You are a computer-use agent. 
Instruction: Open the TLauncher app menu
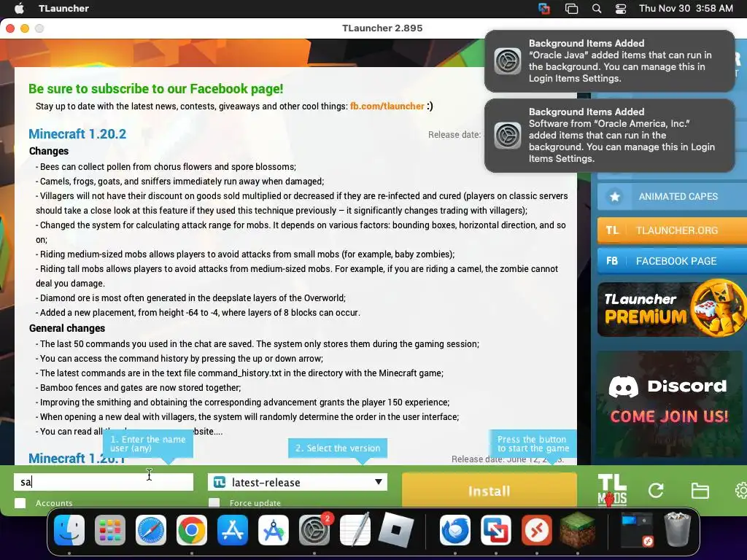(64, 8)
